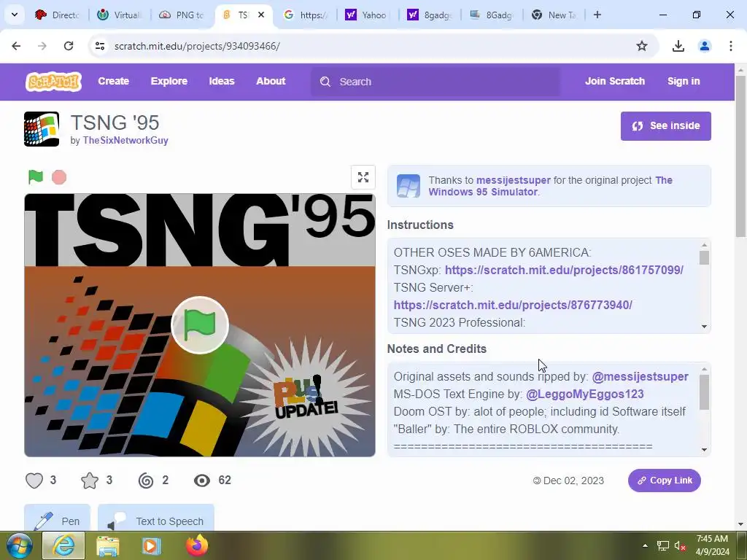Favorite the project with star icon

pos(90,481)
